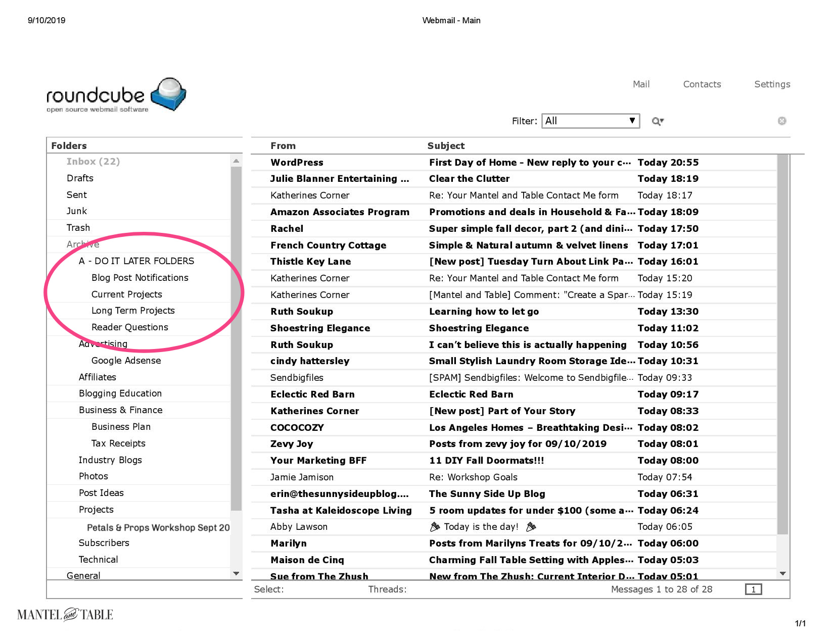Open the Technical folder
This screenshot has width=834, height=644.
[138, 560]
